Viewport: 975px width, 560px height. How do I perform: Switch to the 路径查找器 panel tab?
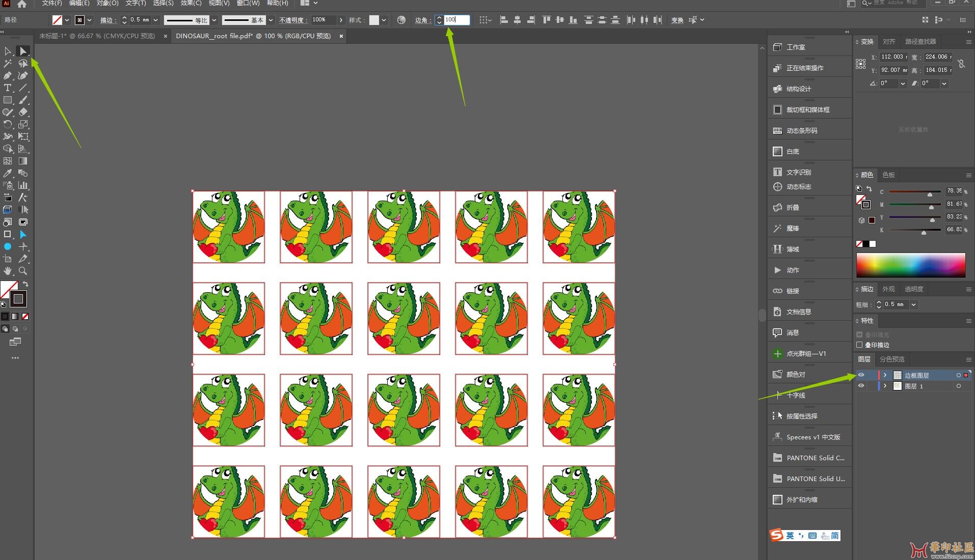pyautogui.click(x=920, y=42)
